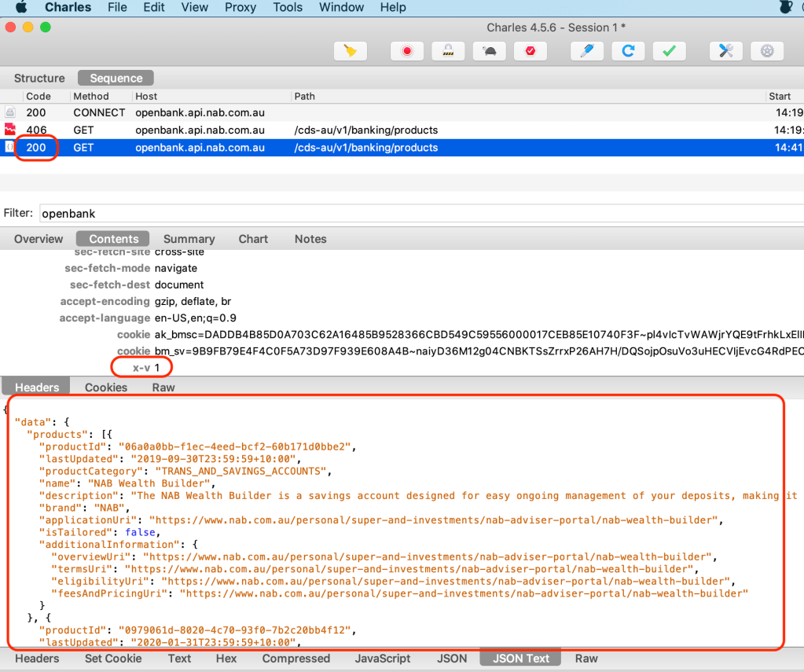The height and width of the screenshot is (672, 804).
Task: Open the Tools menu
Action: 288,7
